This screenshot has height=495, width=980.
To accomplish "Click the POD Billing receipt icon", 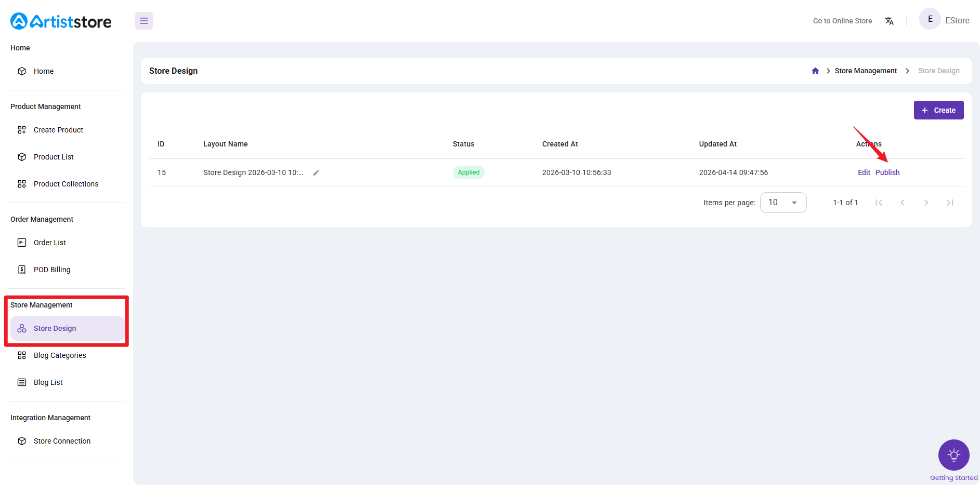I will (x=22, y=270).
